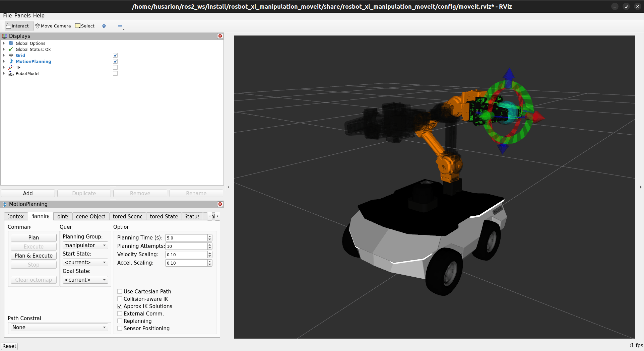The width and height of the screenshot is (644, 351).
Task: Select the Interact tool
Action: (x=19, y=26)
